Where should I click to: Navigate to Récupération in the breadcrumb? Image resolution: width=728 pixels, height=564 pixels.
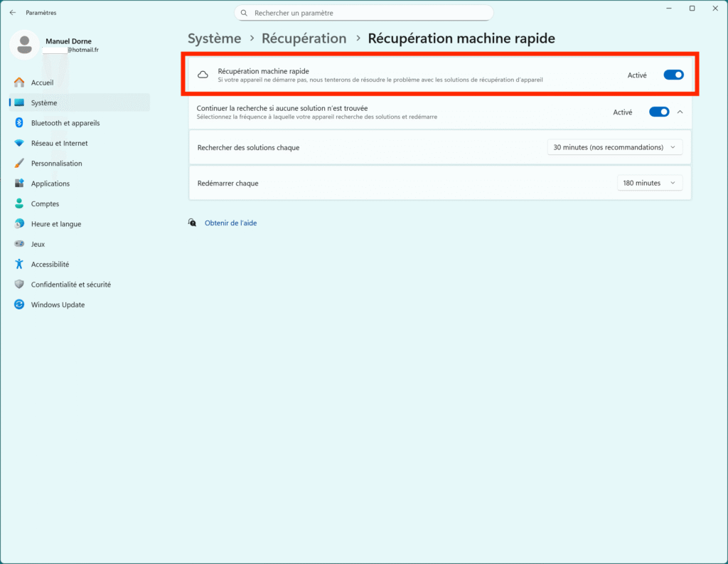tap(304, 38)
